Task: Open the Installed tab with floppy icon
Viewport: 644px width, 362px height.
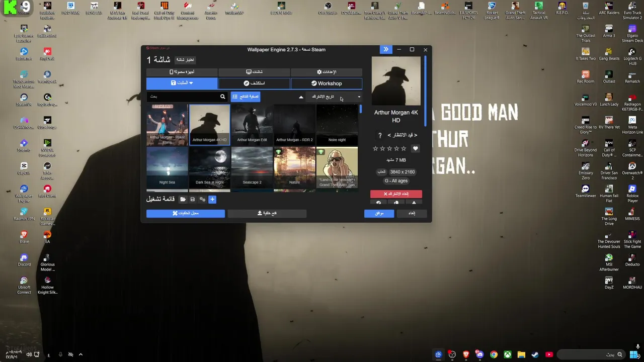Action: pos(182,83)
